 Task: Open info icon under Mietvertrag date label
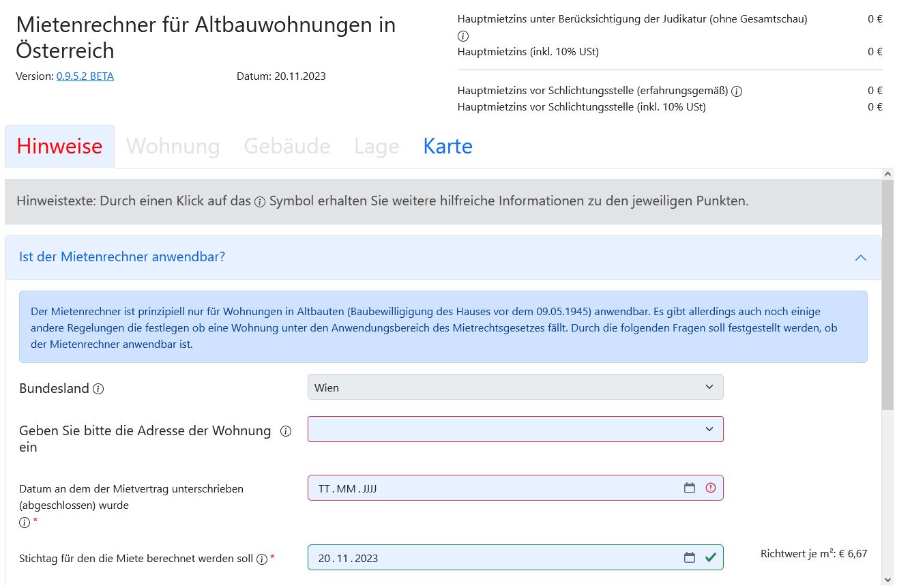pos(25,523)
